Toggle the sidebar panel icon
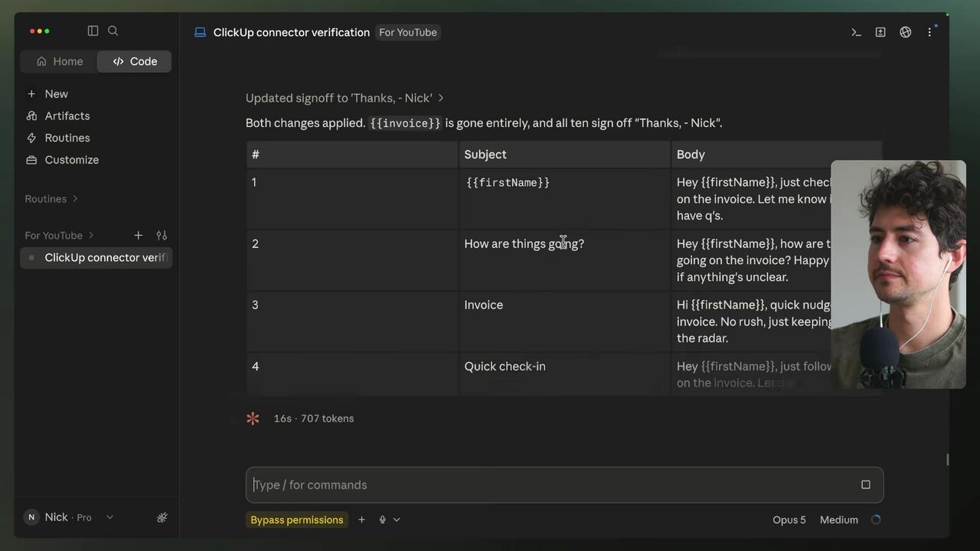The height and width of the screenshot is (551, 980). pos(93,31)
